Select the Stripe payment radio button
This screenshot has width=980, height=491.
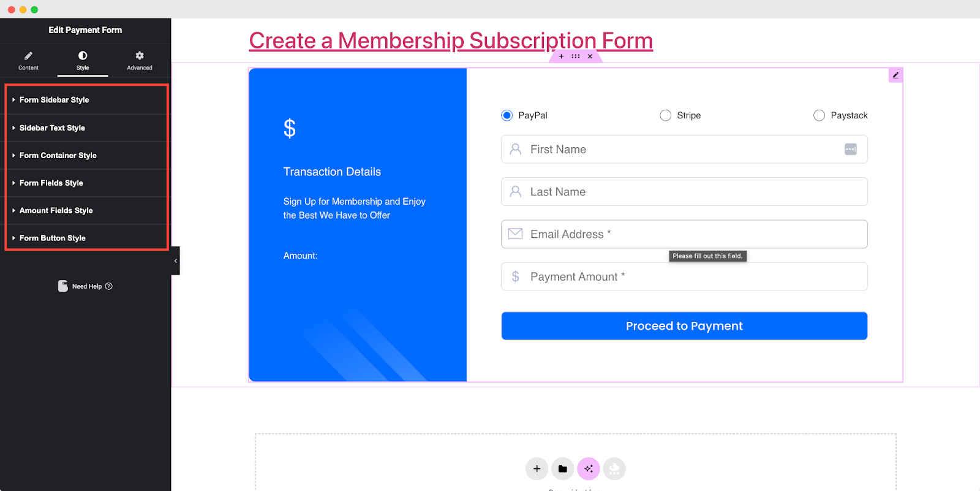(665, 115)
